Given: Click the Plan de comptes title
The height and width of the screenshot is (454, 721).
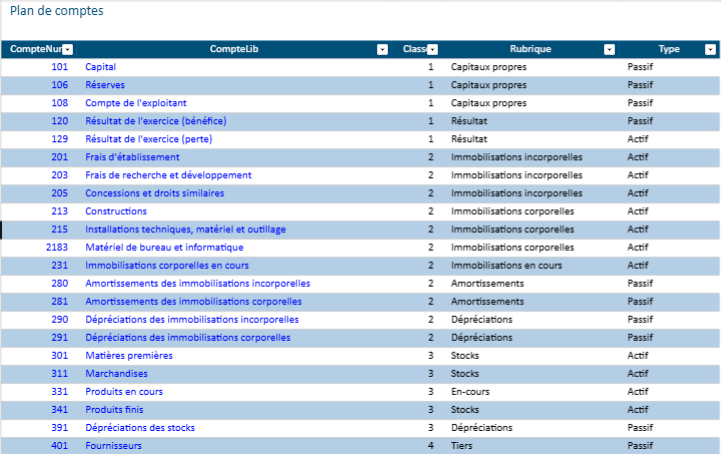Looking at the screenshot, I should tap(56, 11).
